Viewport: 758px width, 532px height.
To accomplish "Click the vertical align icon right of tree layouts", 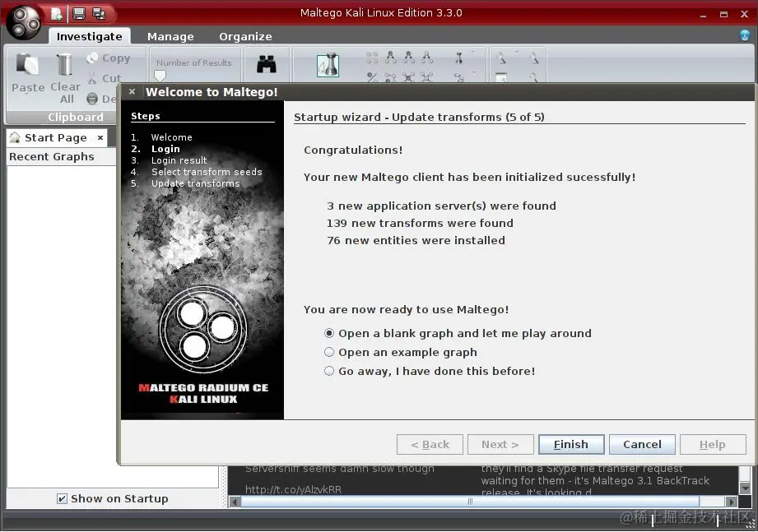I will pos(458,58).
